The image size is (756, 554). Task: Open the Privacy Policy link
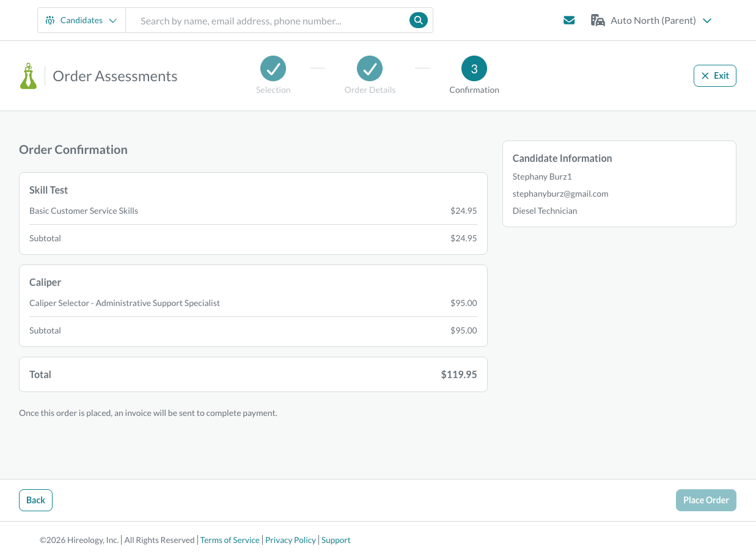pyautogui.click(x=290, y=540)
